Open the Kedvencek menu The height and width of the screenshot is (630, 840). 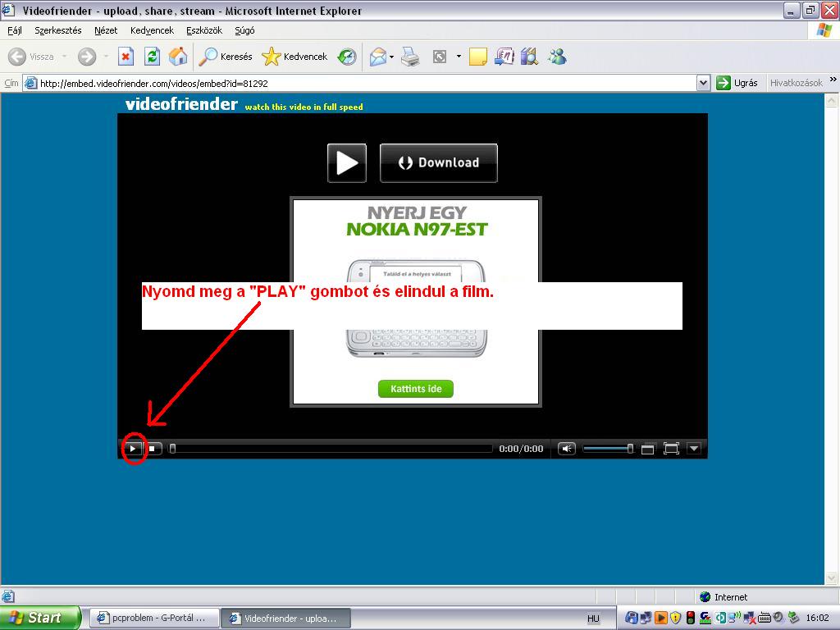coord(152,30)
